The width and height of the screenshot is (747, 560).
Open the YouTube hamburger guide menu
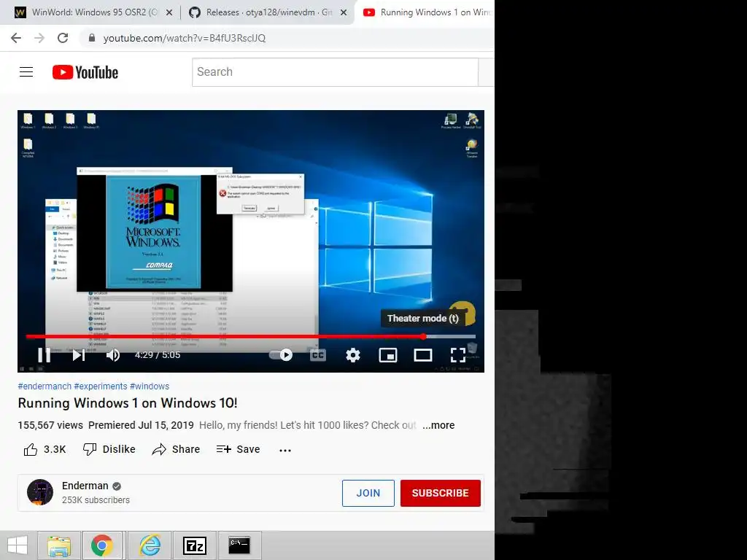point(26,72)
